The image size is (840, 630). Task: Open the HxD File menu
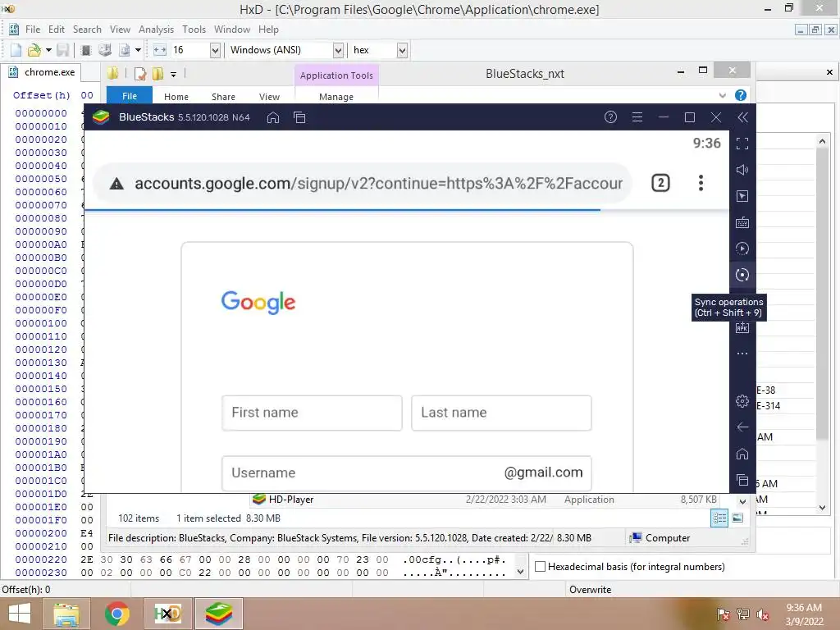click(33, 30)
